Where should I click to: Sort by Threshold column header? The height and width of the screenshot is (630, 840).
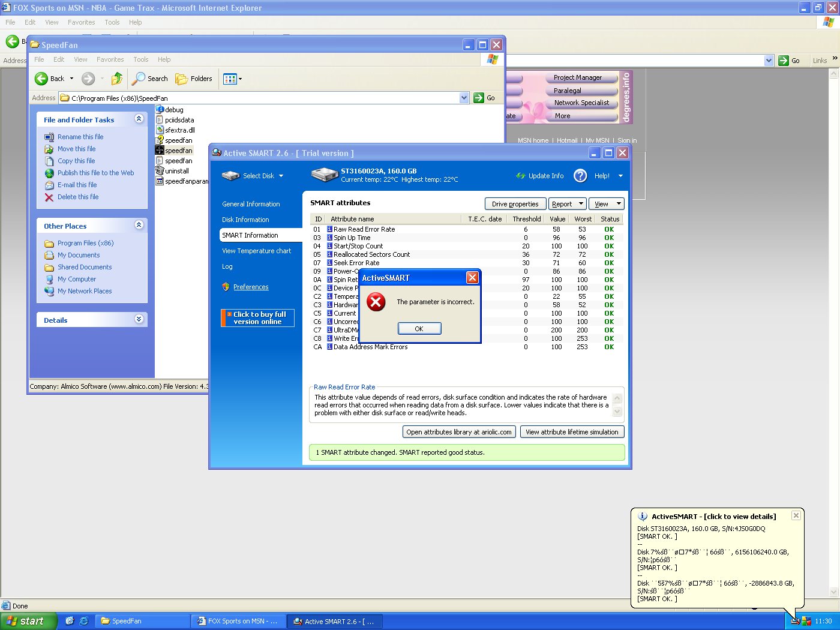526,219
